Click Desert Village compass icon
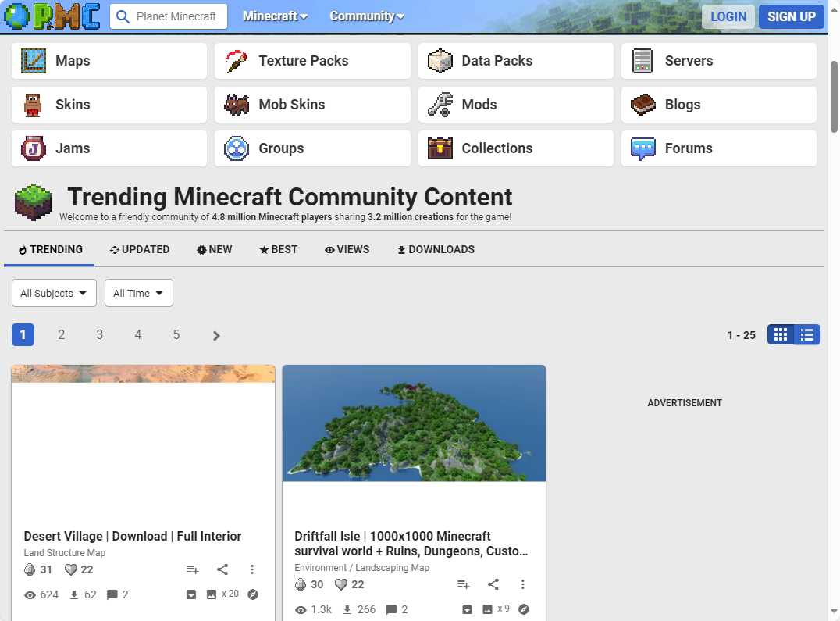The height and width of the screenshot is (621, 840). pyautogui.click(x=253, y=594)
